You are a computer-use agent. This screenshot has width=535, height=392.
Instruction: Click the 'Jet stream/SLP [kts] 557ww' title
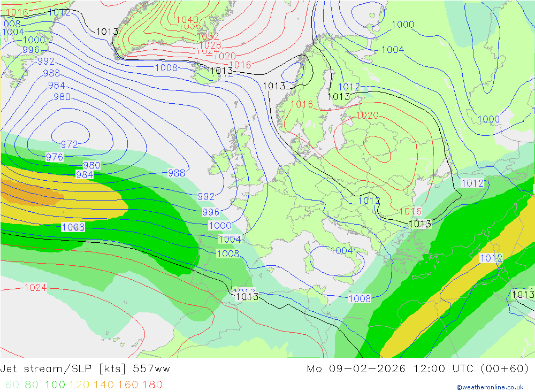tap(85, 369)
